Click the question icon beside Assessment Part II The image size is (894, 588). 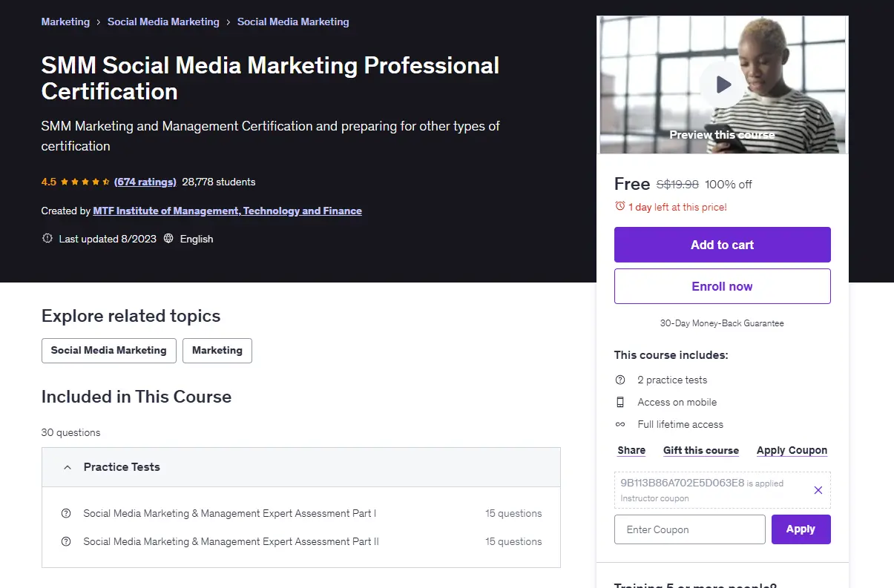click(x=66, y=541)
